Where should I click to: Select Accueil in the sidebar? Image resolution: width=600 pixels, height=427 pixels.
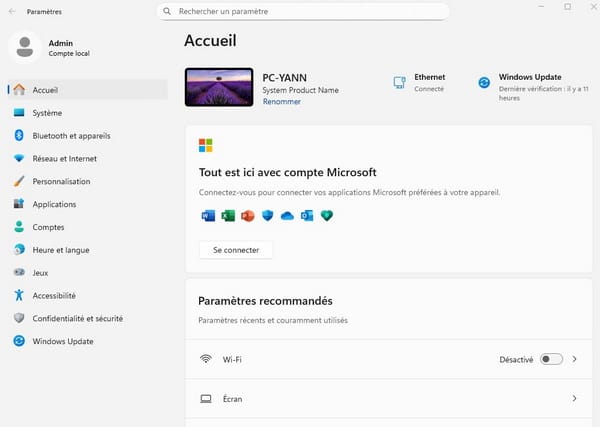pyautogui.click(x=88, y=90)
